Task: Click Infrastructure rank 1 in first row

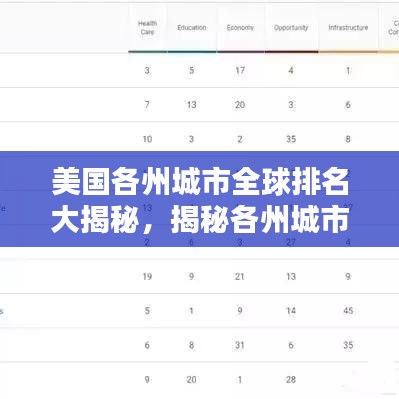Action: coord(348,70)
